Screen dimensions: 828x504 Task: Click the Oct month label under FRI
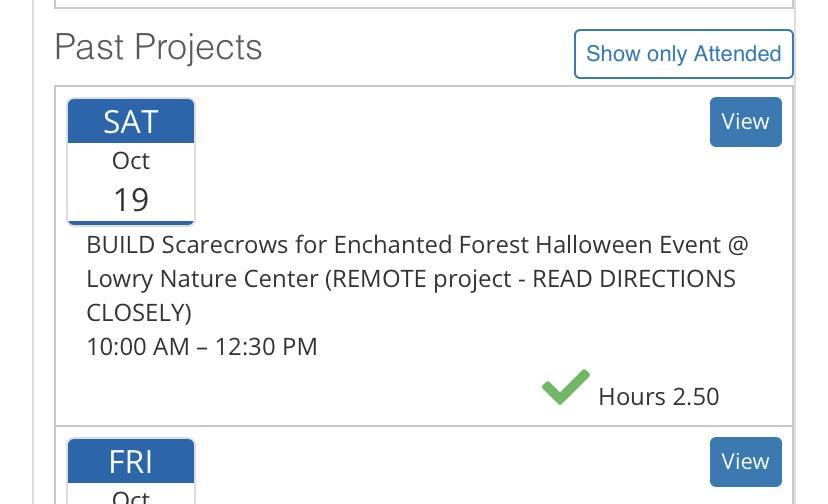click(x=131, y=496)
